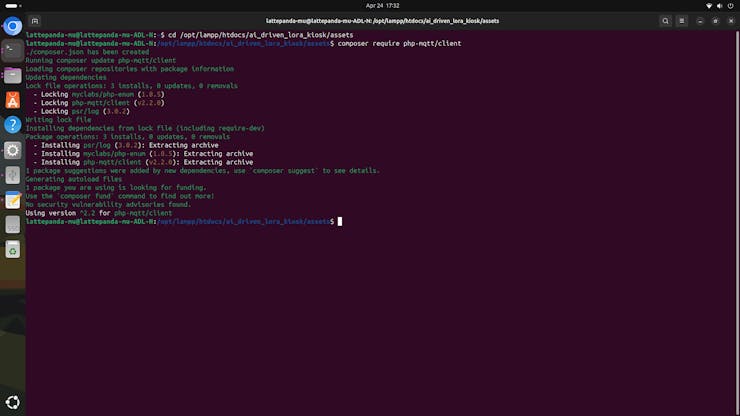This screenshot has width=740, height=416.
Task: Click 'Locking psr/log (3.0.2)' line
Action: 81,111
